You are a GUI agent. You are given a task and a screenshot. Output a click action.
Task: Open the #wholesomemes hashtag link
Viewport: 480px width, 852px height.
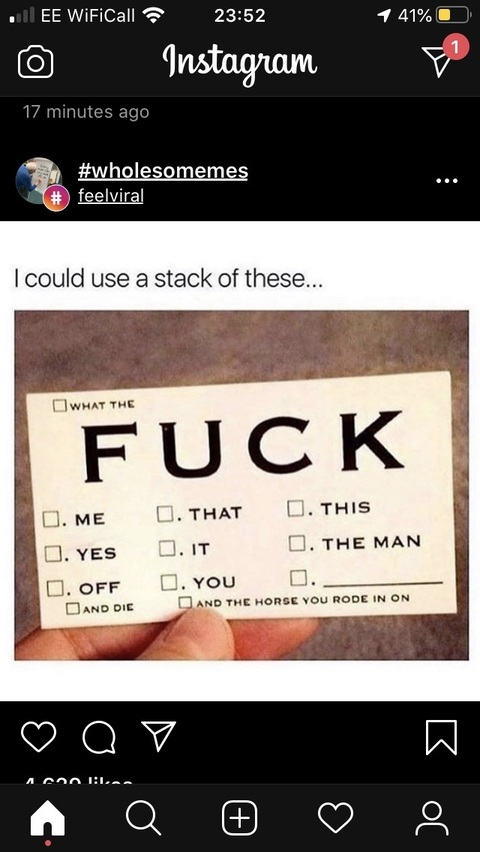click(x=163, y=171)
